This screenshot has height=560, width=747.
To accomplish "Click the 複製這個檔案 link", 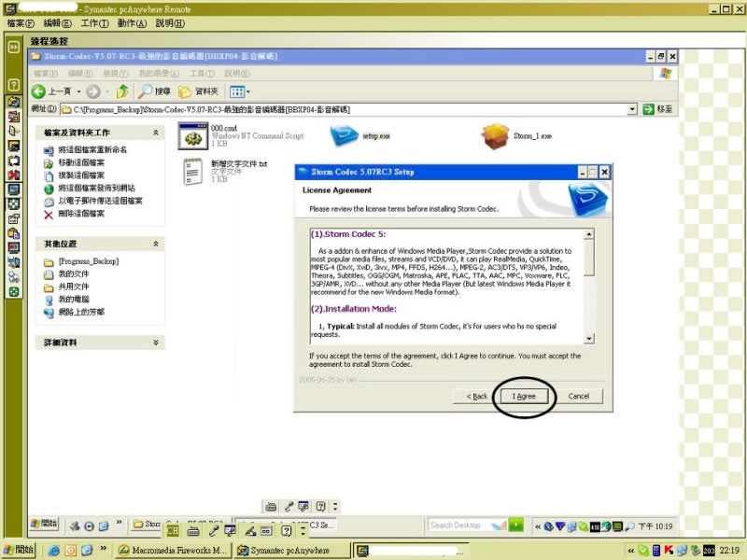I will click(x=81, y=175).
